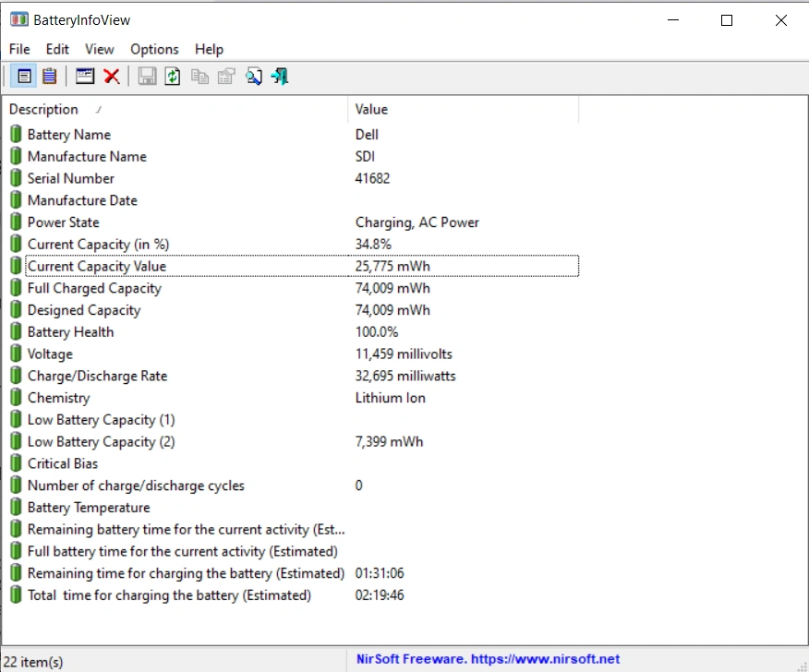Image resolution: width=809 pixels, height=672 pixels.
Task: Click the Value column header
Action: click(462, 109)
